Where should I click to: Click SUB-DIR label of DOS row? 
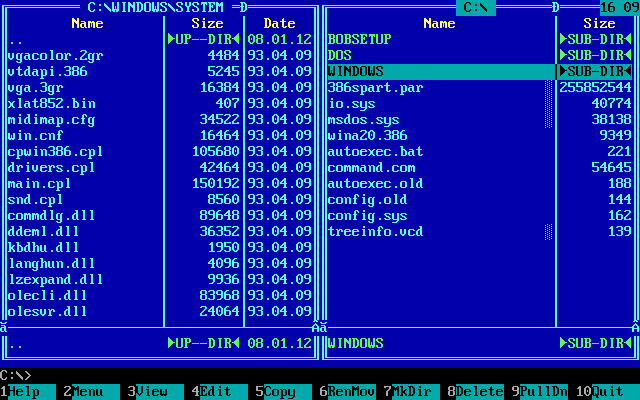click(596, 56)
